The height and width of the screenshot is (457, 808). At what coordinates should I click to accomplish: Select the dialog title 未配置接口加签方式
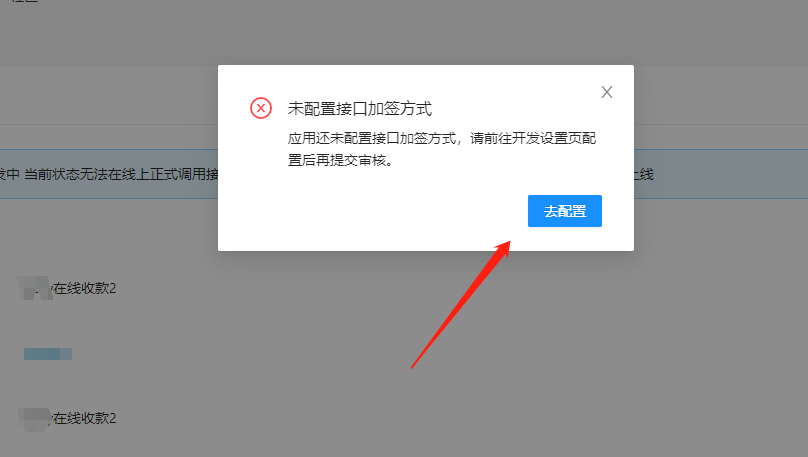[x=360, y=109]
